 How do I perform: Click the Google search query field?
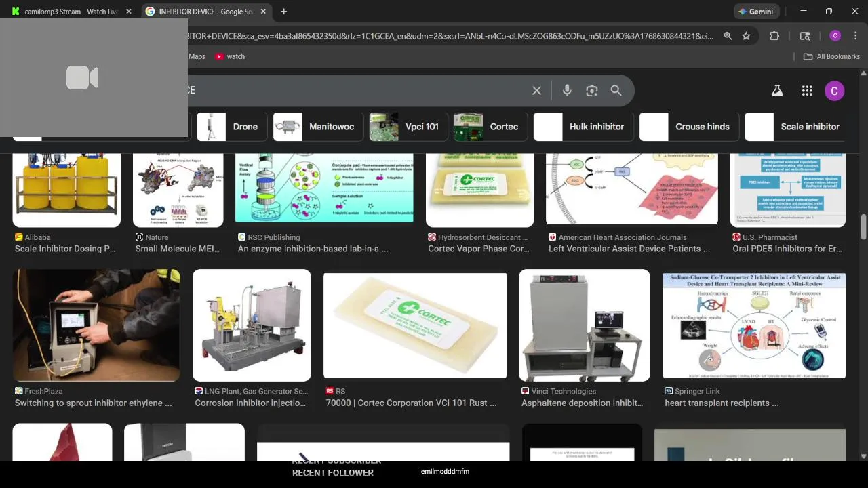coord(356,90)
